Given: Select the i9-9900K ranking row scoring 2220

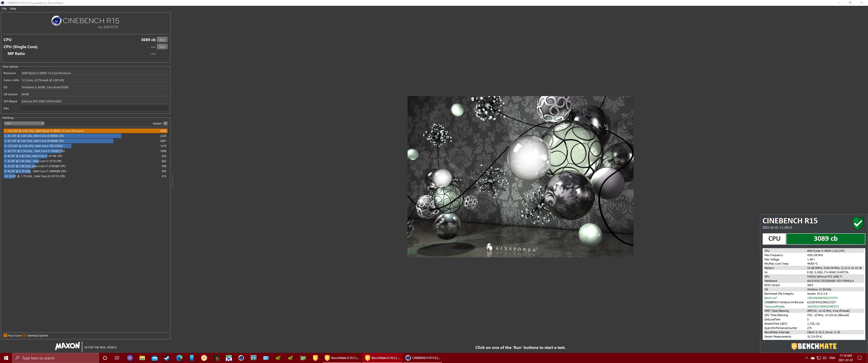Looking at the screenshot, I should coord(85,136).
